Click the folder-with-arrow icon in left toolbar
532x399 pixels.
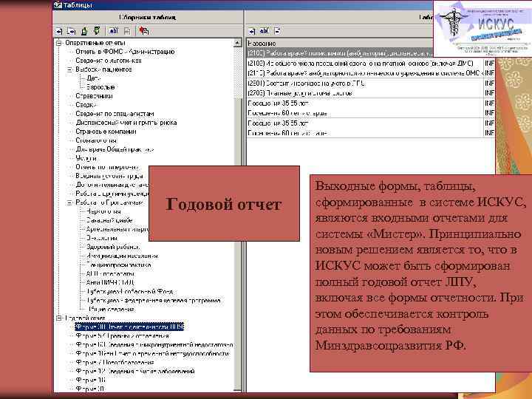click(72, 31)
